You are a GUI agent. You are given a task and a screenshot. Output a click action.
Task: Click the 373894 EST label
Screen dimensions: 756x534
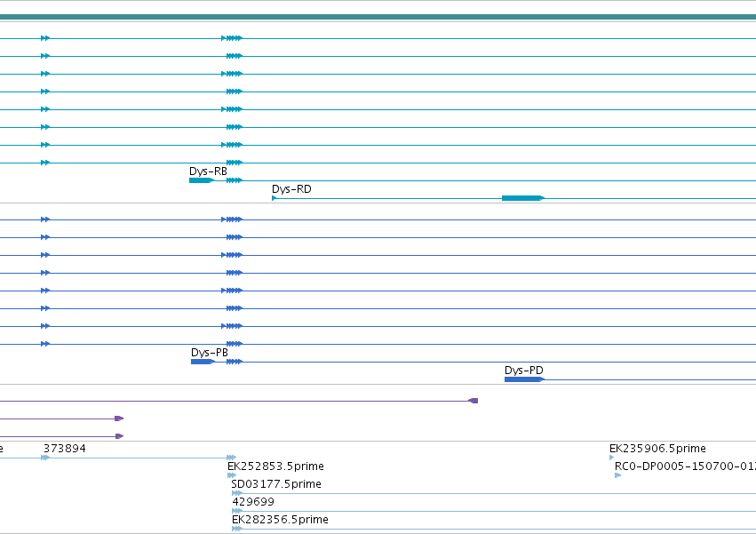click(x=65, y=448)
